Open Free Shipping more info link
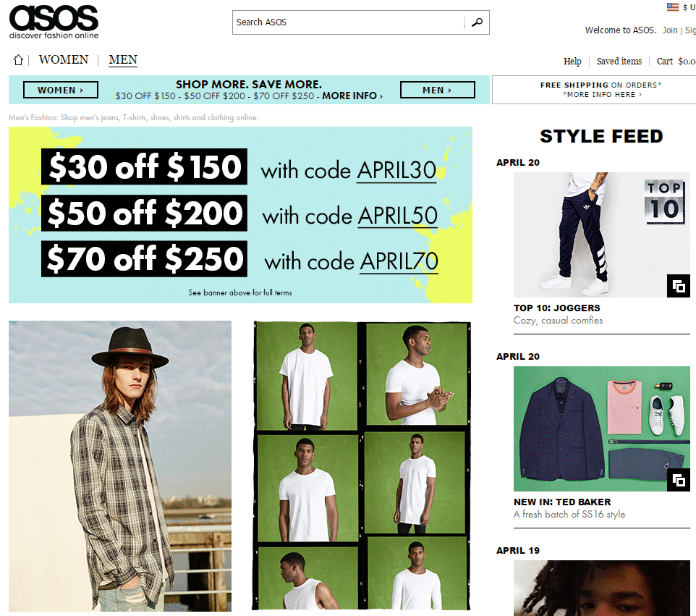Screen dimensions: 696x616 click(601, 95)
